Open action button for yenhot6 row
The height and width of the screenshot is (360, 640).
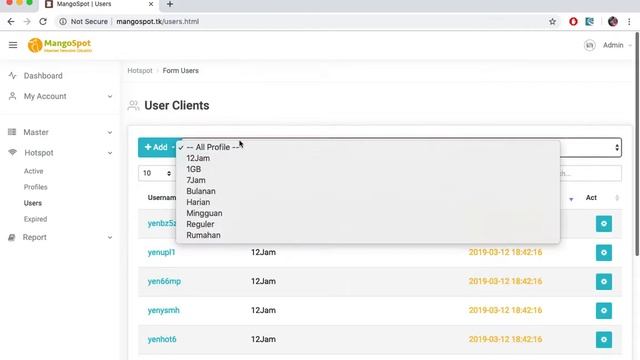(x=604, y=340)
